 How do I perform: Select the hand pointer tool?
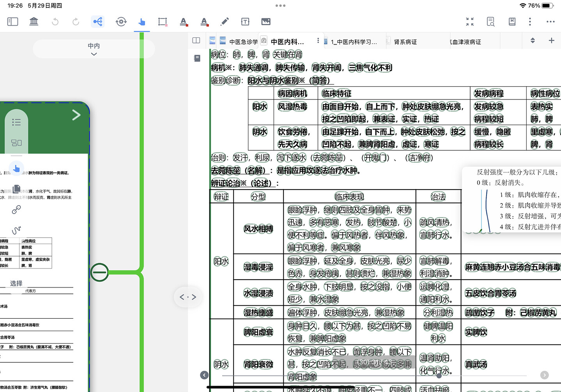coord(142,22)
